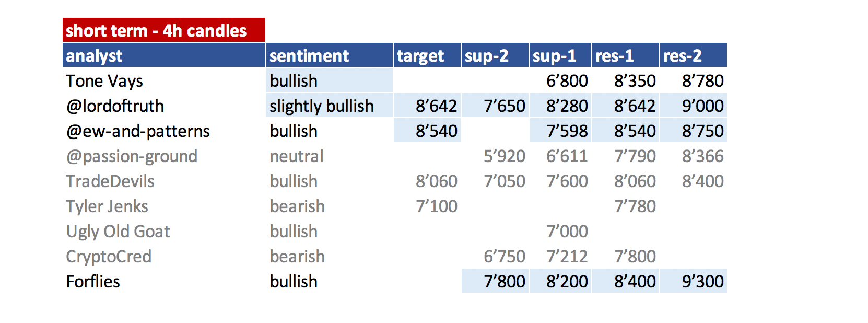Select Tyler Jenks target value 7'100
Screen dimensions: 868x323
(437, 206)
